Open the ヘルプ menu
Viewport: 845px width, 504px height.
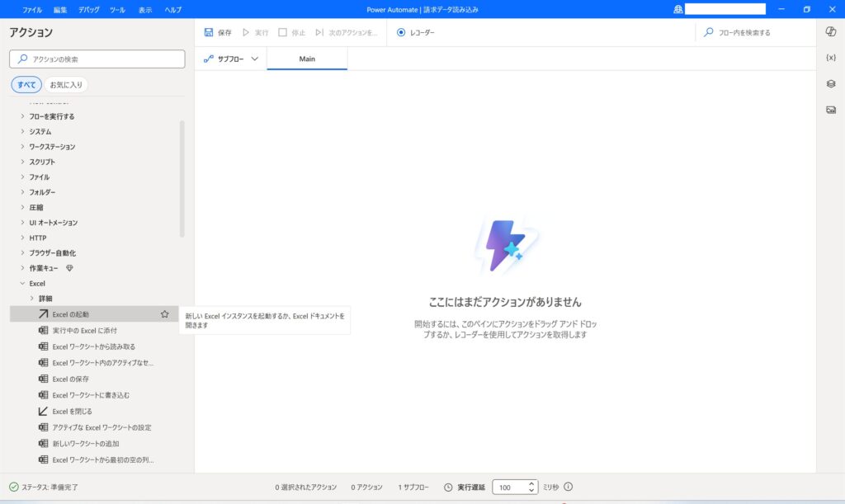[x=173, y=10]
